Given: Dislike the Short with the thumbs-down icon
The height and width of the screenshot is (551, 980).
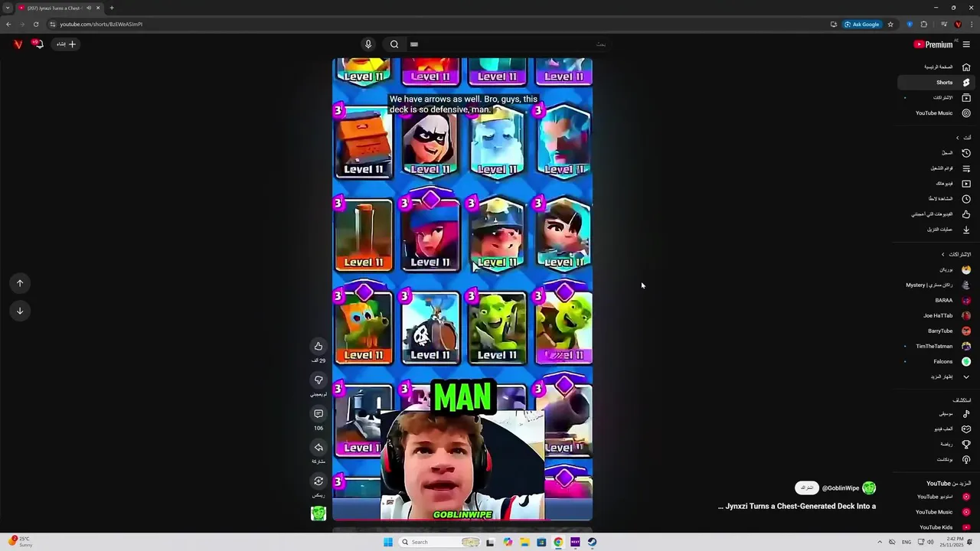Looking at the screenshot, I should click(318, 380).
